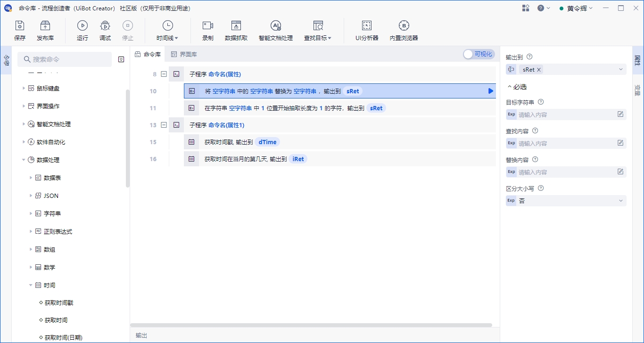Launch the UI分析器 tool
The width and height of the screenshot is (644, 343).
pyautogui.click(x=367, y=31)
